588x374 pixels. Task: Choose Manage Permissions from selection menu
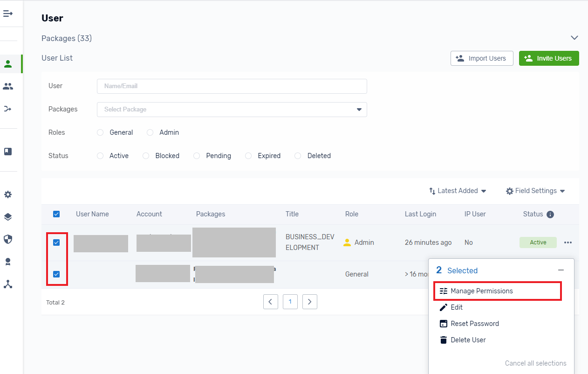coord(481,291)
